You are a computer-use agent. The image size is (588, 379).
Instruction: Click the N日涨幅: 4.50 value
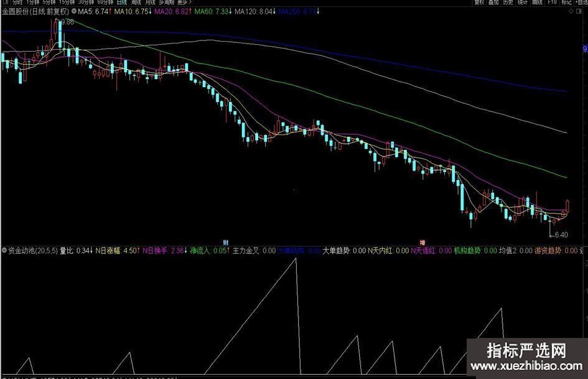(x=118, y=251)
